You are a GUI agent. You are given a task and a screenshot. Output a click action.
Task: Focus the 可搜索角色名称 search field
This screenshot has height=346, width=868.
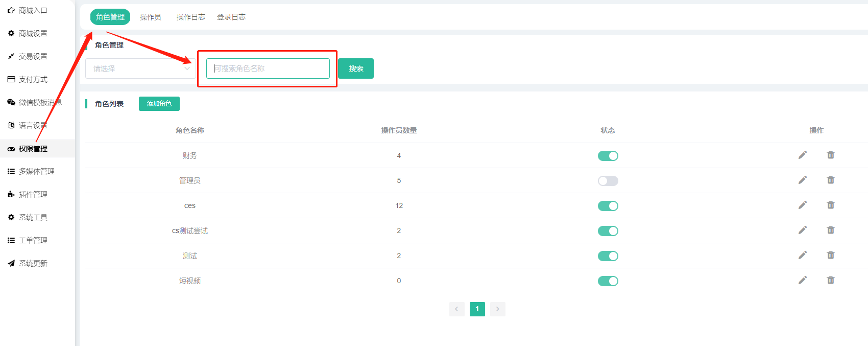tap(268, 68)
